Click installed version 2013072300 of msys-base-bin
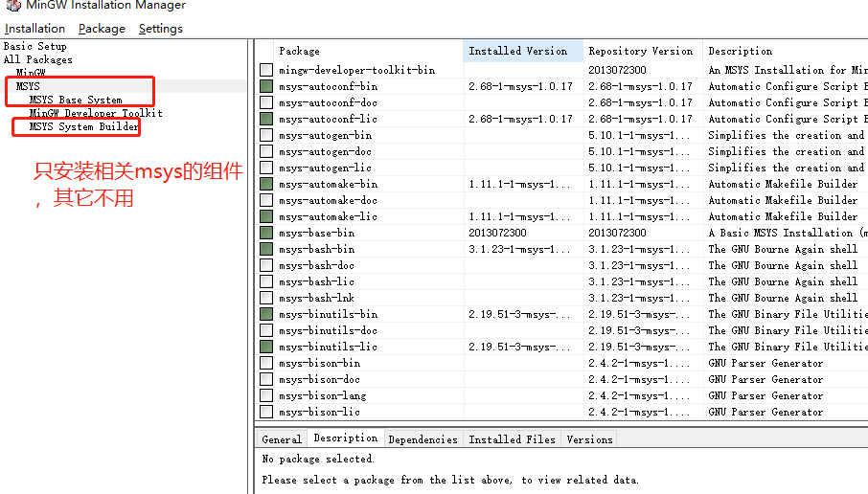 click(497, 233)
